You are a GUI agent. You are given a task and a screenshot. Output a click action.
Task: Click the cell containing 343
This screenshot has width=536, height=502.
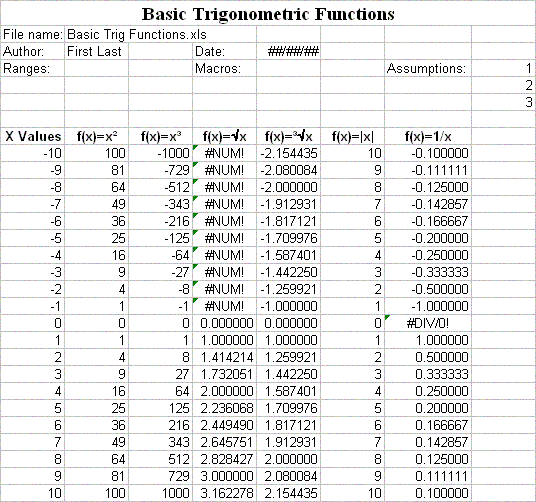click(161, 442)
